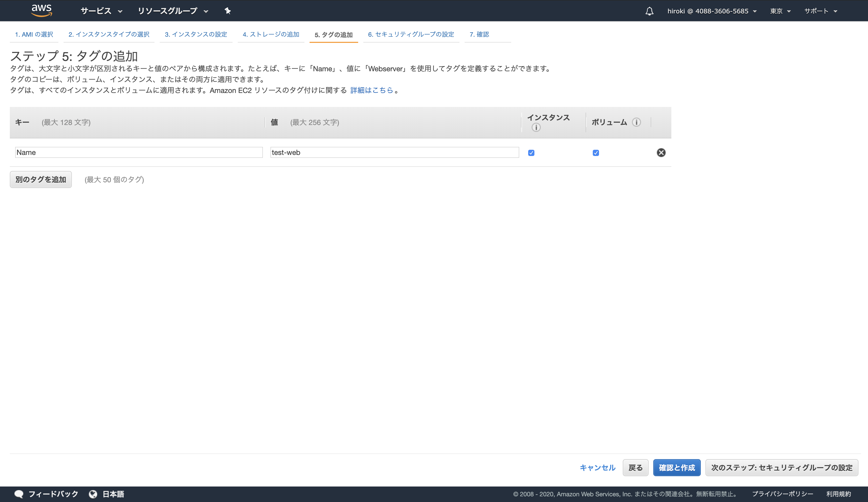Viewport: 868px width, 502px height.
Task: Disable the ボリューム checkbox for the Name tag
Action: [x=596, y=153]
